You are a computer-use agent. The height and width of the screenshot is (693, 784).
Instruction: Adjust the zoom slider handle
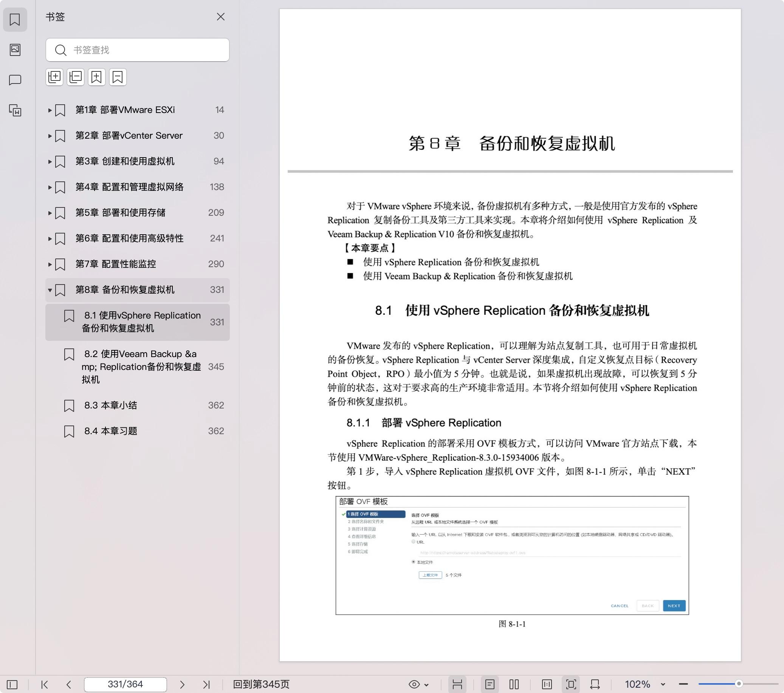[739, 684]
